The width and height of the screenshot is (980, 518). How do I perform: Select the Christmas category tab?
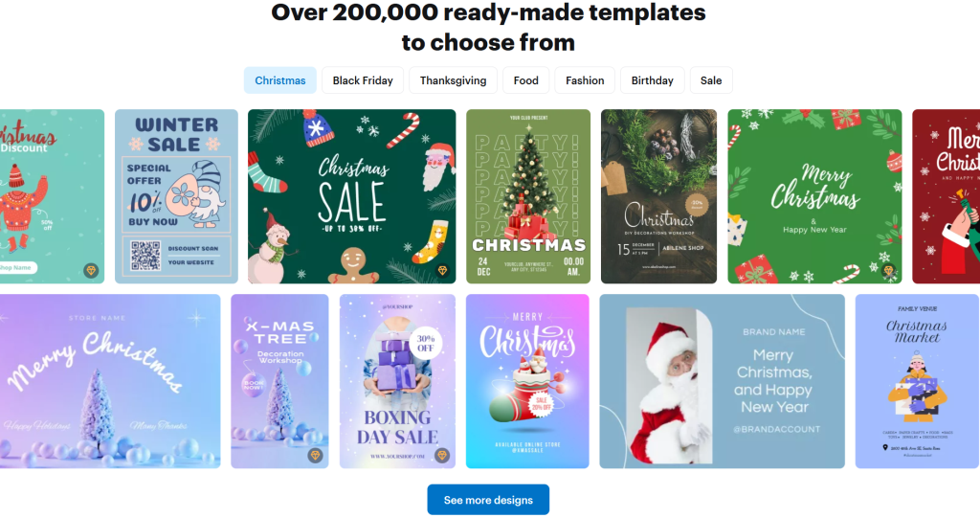click(280, 80)
